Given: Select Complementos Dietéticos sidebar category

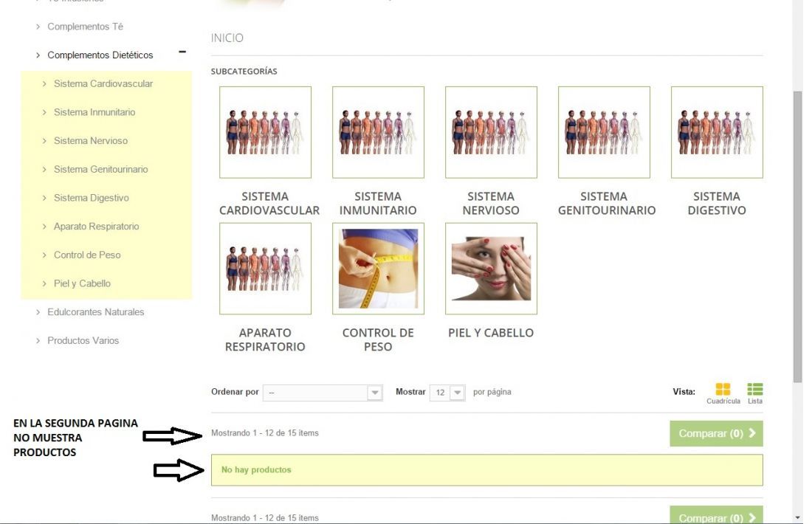Looking at the screenshot, I should coord(100,55).
